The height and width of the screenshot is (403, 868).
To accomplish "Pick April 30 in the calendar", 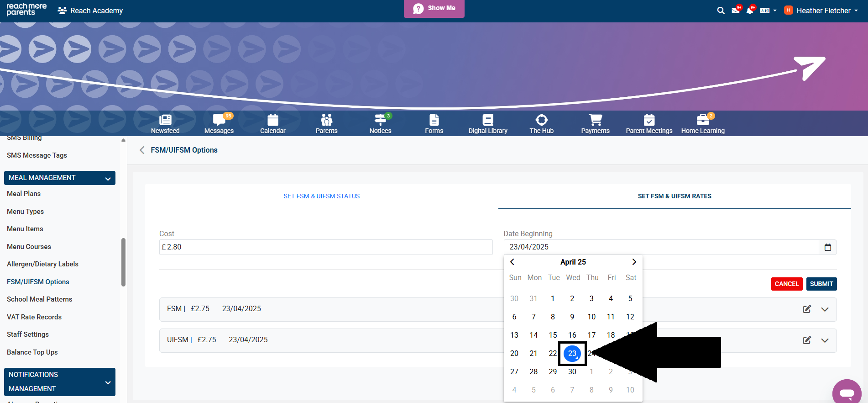I will coord(572,371).
